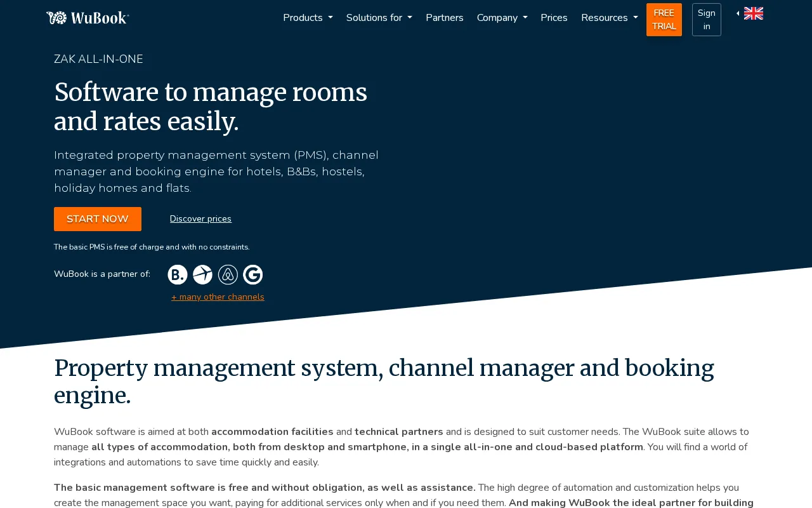The image size is (812, 508).
Task: Click the WuBook logo
Action: coord(88,18)
